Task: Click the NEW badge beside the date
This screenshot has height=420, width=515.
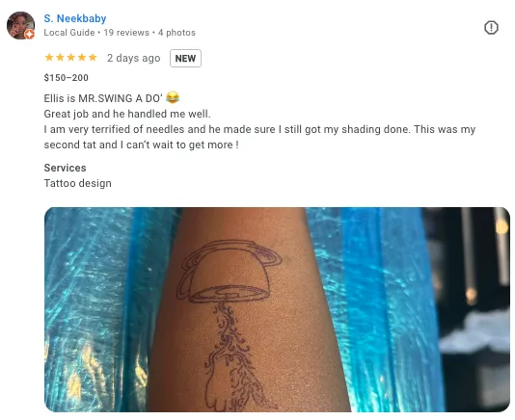Action: click(185, 59)
